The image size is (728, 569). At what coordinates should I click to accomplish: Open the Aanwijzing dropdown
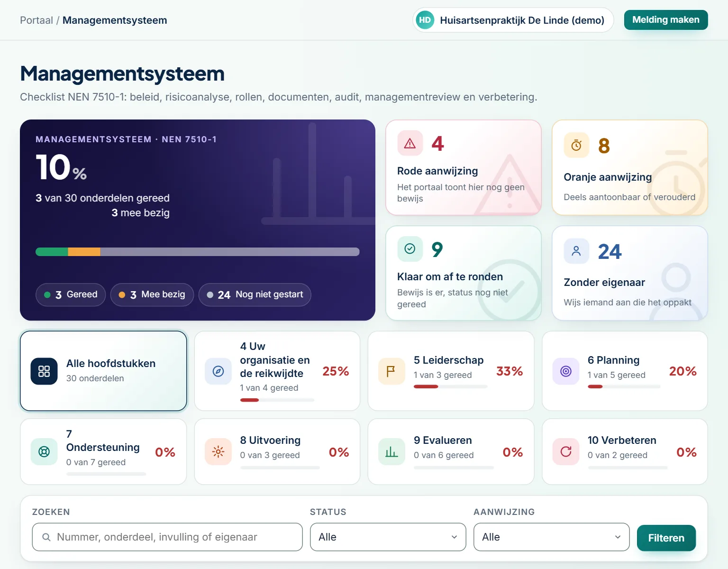(x=552, y=537)
